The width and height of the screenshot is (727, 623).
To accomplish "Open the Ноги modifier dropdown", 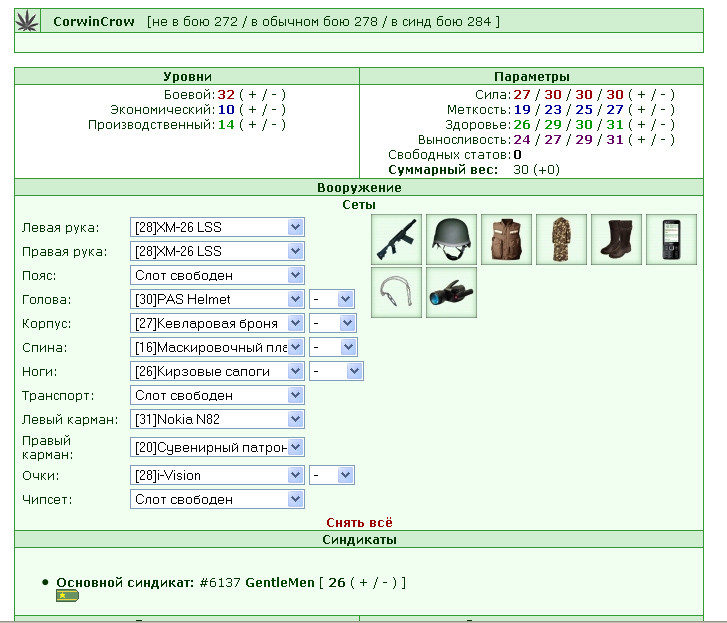I will coord(337,371).
